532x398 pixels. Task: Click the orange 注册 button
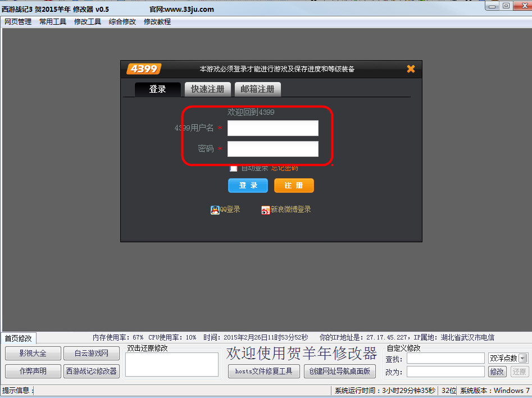294,186
